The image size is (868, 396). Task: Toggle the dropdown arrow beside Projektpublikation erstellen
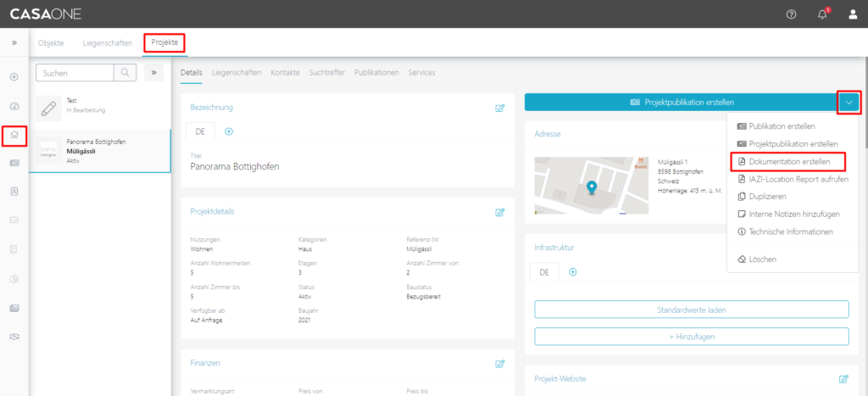(849, 102)
